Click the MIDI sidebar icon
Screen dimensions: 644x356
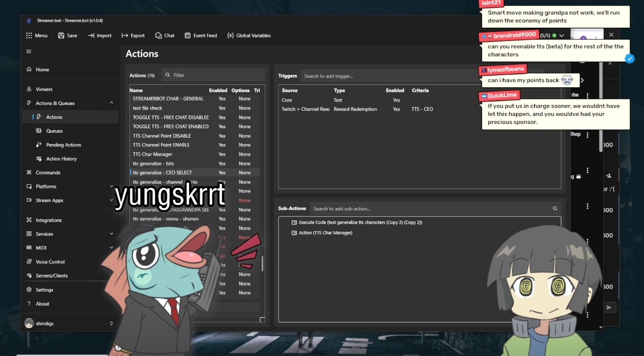[x=29, y=248]
